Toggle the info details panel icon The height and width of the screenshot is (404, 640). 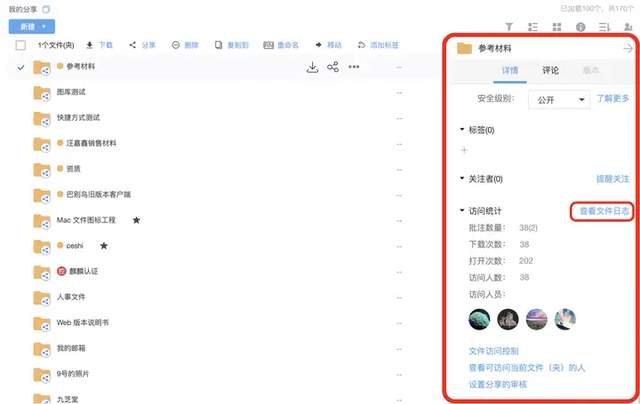(580, 27)
